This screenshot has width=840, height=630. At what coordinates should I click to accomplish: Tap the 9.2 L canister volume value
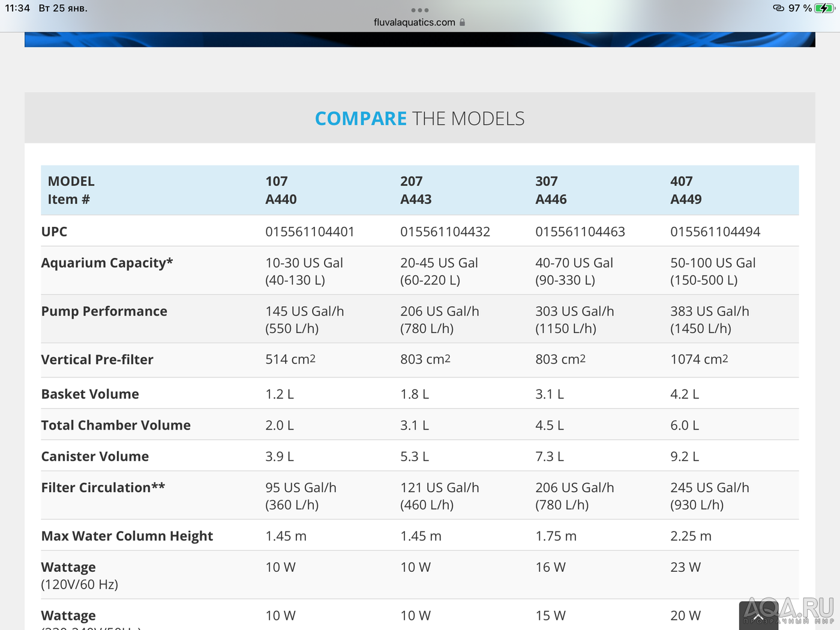(685, 457)
